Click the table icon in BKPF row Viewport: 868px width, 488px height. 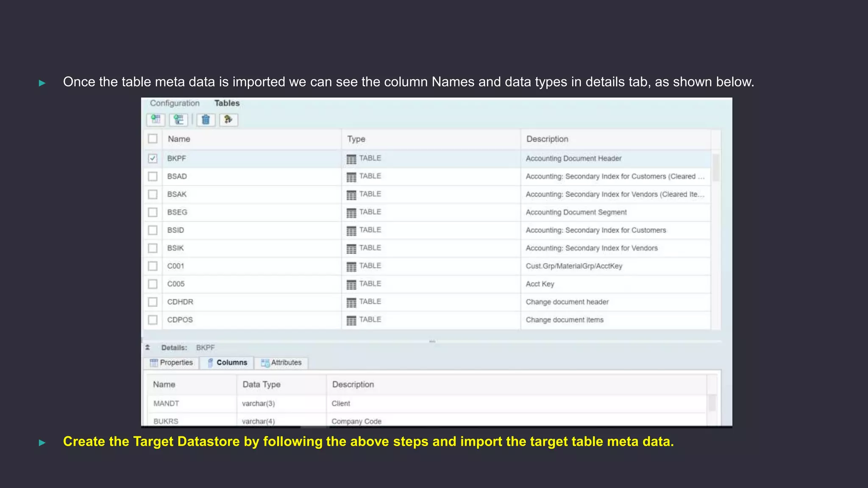(351, 159)
